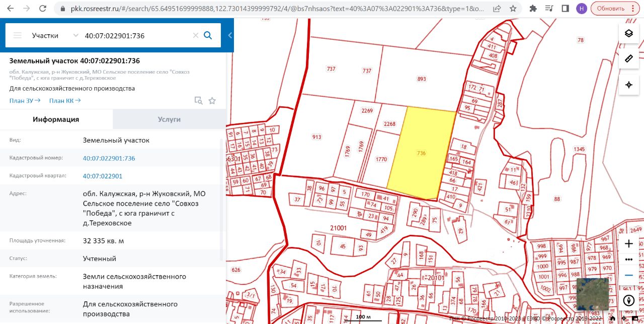
Task: Zoom out on the map with minus
Action: 628,276
